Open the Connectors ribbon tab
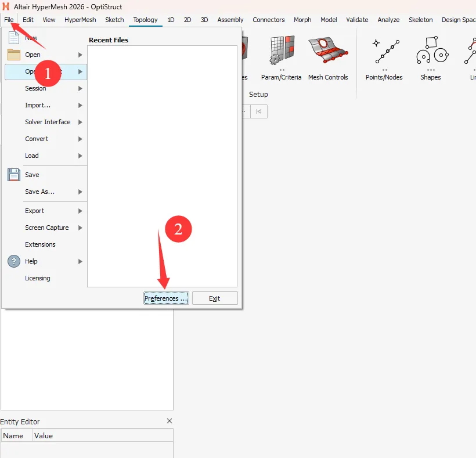This screenshot has height=458, width=476. [x=269, y=20]
